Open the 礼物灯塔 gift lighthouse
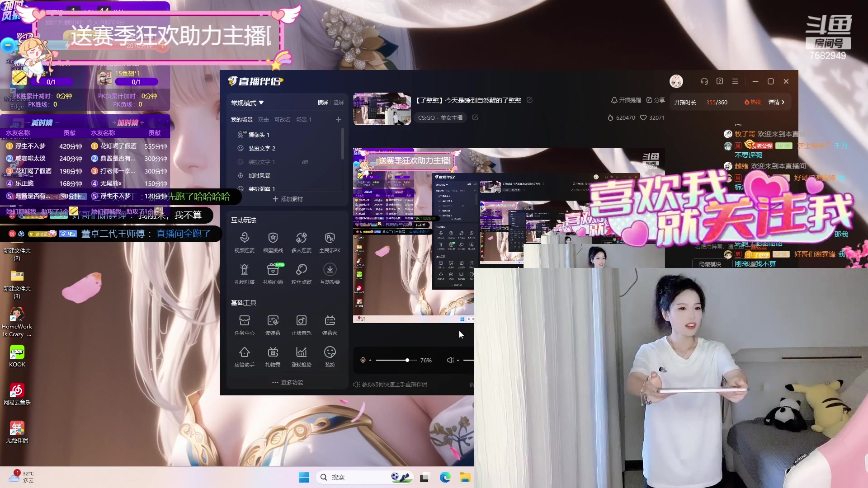This screenshot has width=868, height=488. pyautogui.click(x=244, y=274)
